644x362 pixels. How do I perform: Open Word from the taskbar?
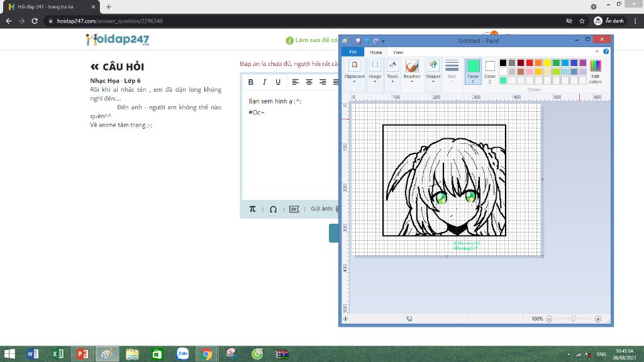pos(33,354)
